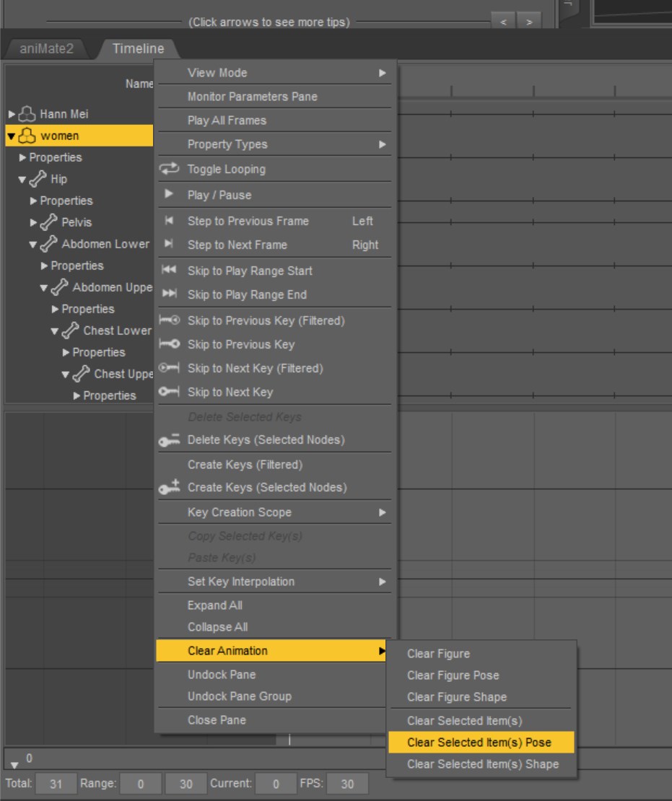Expand the Hann Mei tree node
Image resolution: width=672 pixels, height=801 pixels.
pos(12,114)
